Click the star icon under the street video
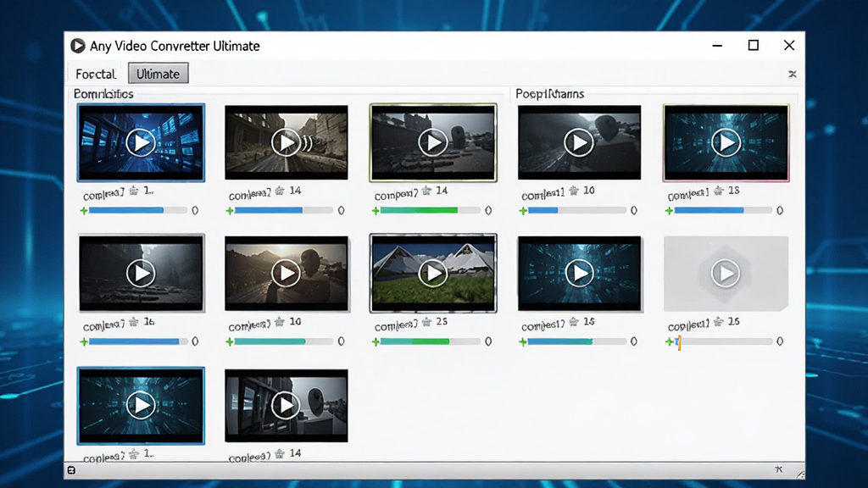The image size is (868, 488). tap(280, 191)
